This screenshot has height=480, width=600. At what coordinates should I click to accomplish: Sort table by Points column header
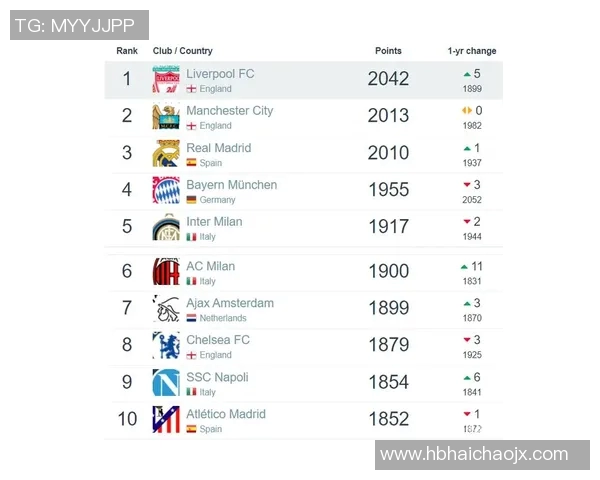[388, 51]
